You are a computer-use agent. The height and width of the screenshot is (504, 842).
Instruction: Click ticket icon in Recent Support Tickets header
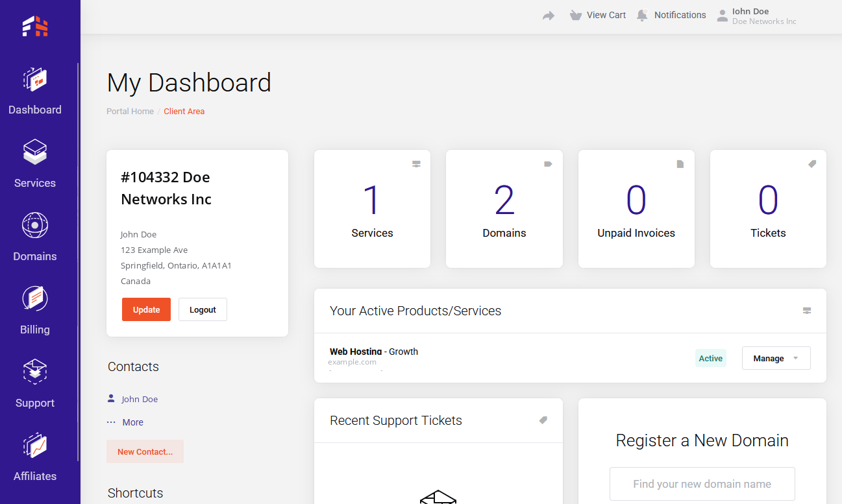543,420
